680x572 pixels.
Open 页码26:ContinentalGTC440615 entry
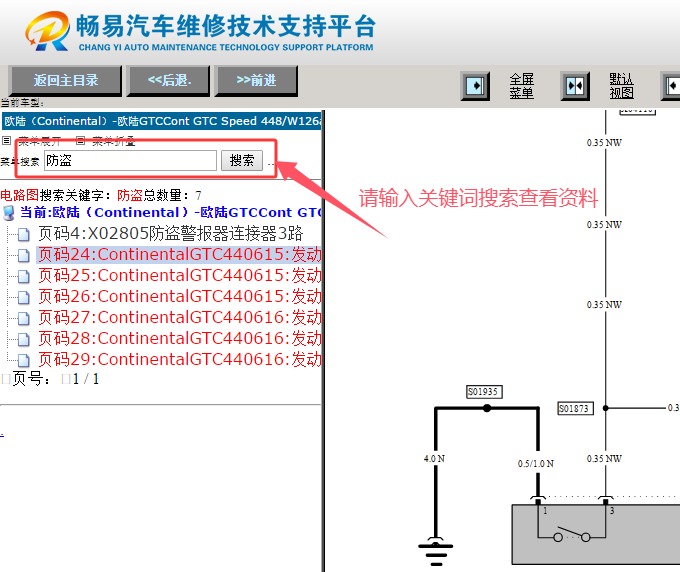coord(180,297)
